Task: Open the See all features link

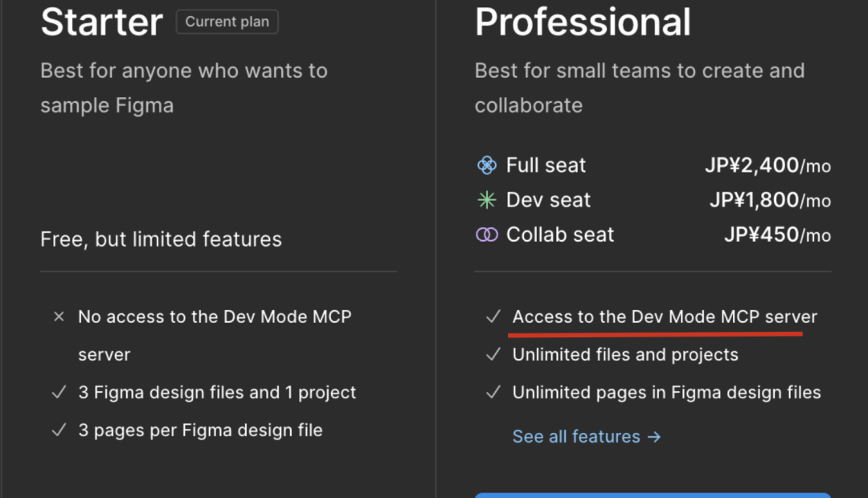Action: (587, 437)
